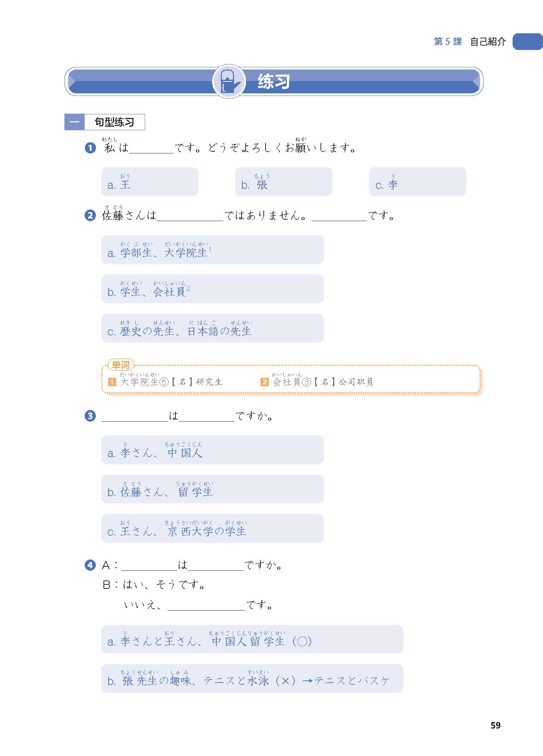The image size is (543, 756).
Task: Click orange vocabulary marker 1 for 大学院生
Action: tap(112, 382)
